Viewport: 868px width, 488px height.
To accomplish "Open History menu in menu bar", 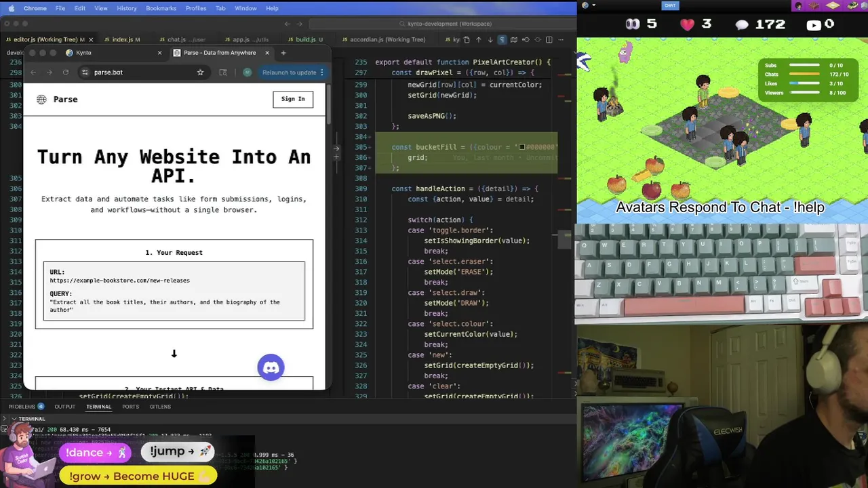I will click(127, 8).
